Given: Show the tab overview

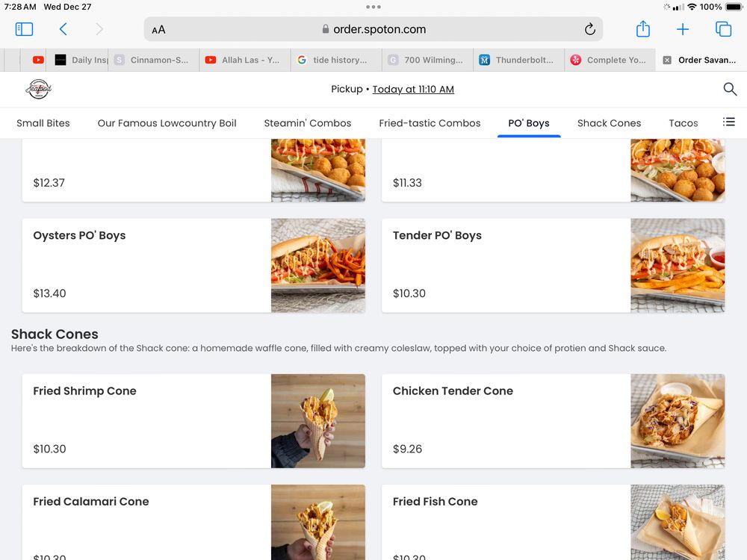Looking at the screenshot, I should point(723,29).
